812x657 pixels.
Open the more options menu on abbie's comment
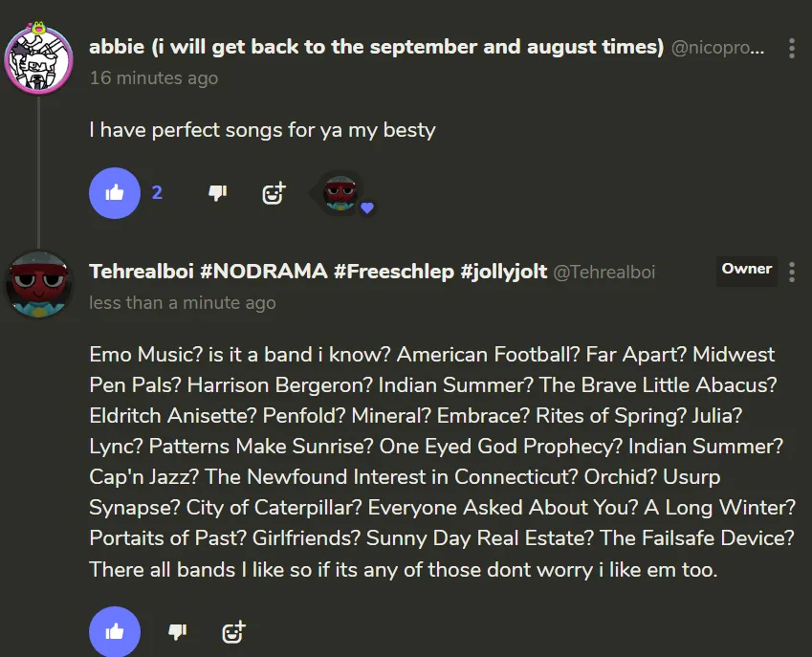[x=792, y=48]
